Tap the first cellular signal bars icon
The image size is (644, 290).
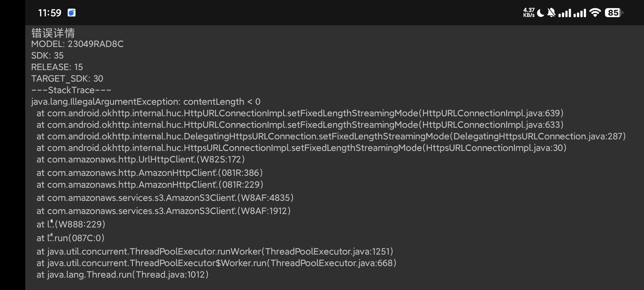565,13
